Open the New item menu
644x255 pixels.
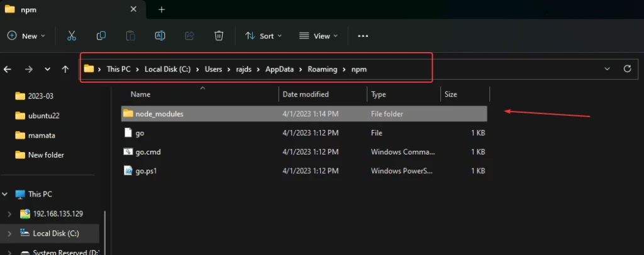click(26, 36)
